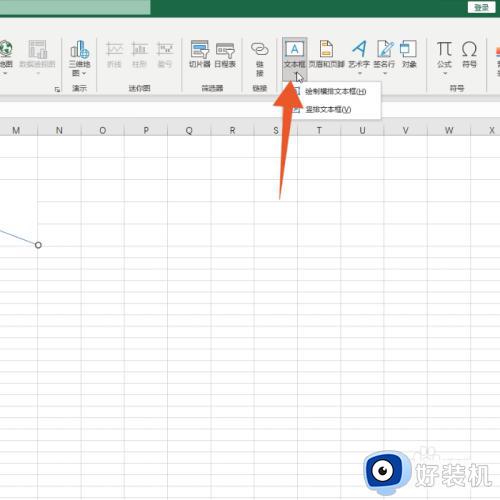This screenshot has height=500, width=500.
Task: Expand the 三维地图 dropdown arrow
Action: coord(84,73)
